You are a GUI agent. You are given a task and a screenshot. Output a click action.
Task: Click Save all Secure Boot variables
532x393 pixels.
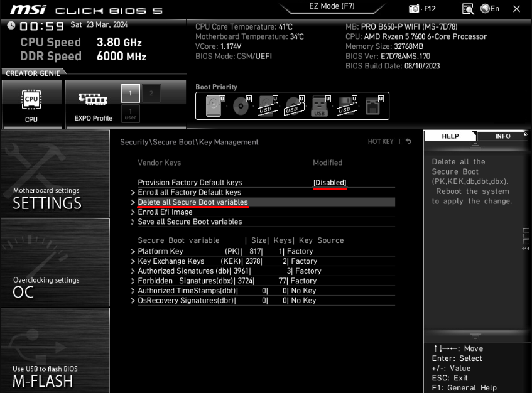[x=189, y=222]
